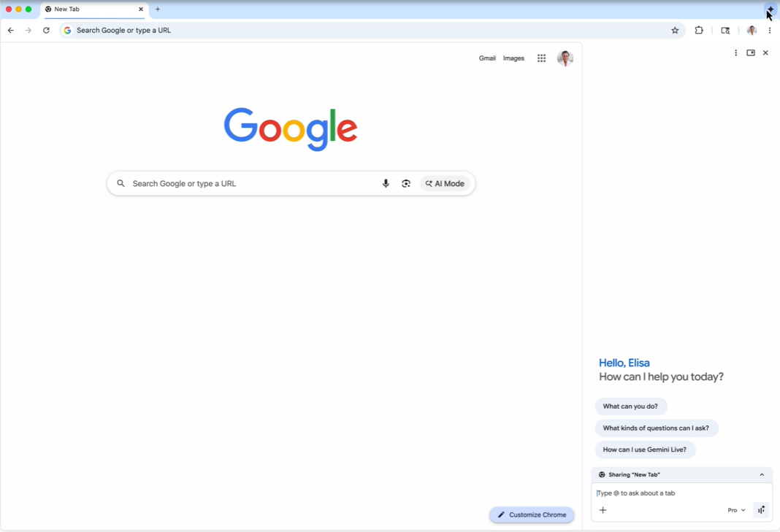Reload the current page
The width and height of the screenshot is (780, 532).
(46, 30)
